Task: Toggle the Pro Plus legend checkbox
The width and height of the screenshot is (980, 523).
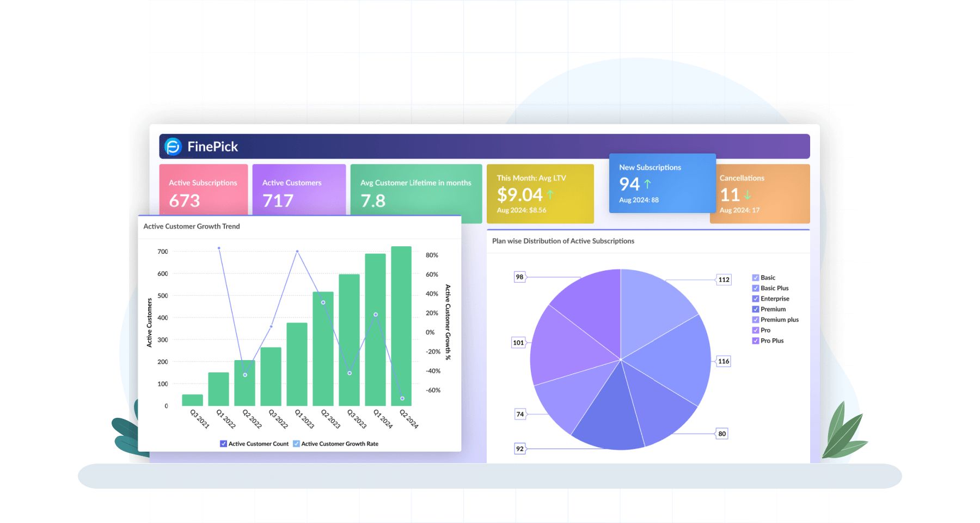Action: pyautogui.click(x=756, y=341)
